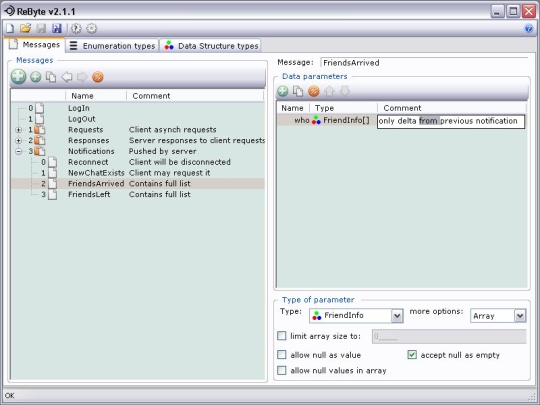
Task: Click the FriendsLeft message page icon
Action: 52,195
